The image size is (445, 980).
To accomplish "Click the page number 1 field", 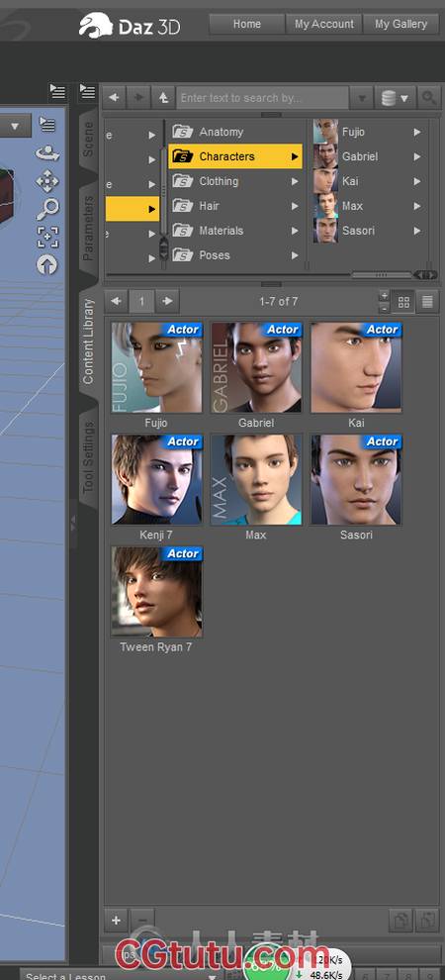I will coord(141,301).
